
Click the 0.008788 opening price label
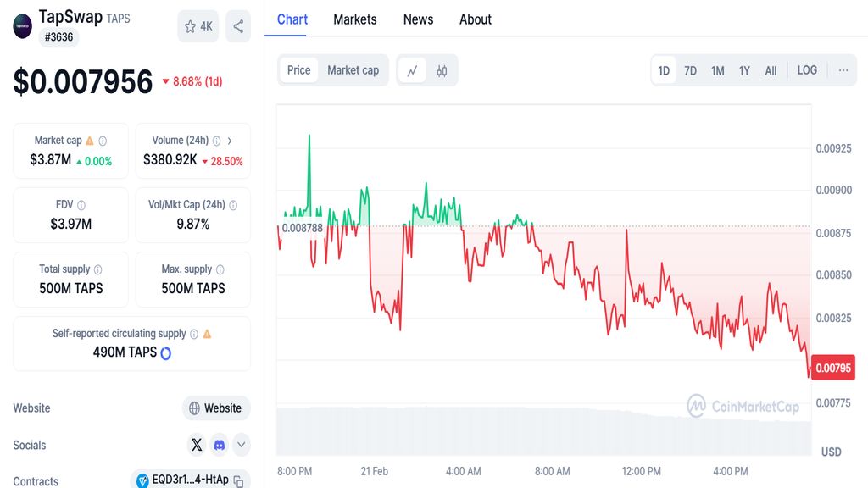click(303, 228)
